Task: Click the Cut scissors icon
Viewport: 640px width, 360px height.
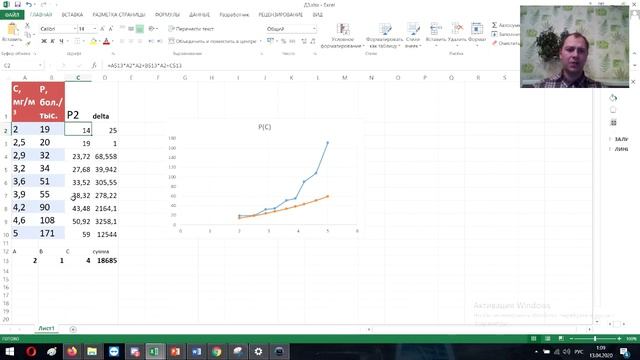Action: pos(27,25)
